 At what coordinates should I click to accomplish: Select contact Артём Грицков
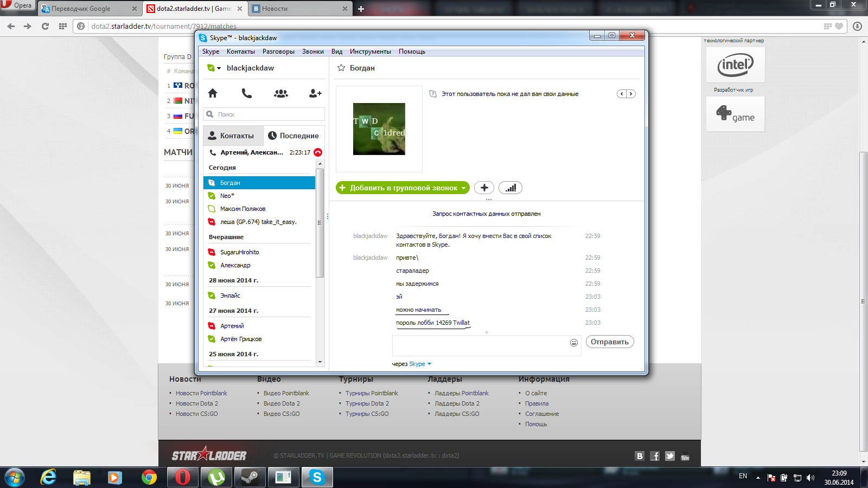tap(259, 339)
